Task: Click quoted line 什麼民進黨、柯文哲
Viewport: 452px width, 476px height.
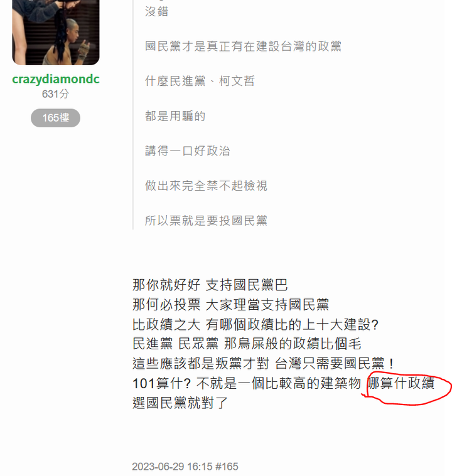Action: (200, 81)
